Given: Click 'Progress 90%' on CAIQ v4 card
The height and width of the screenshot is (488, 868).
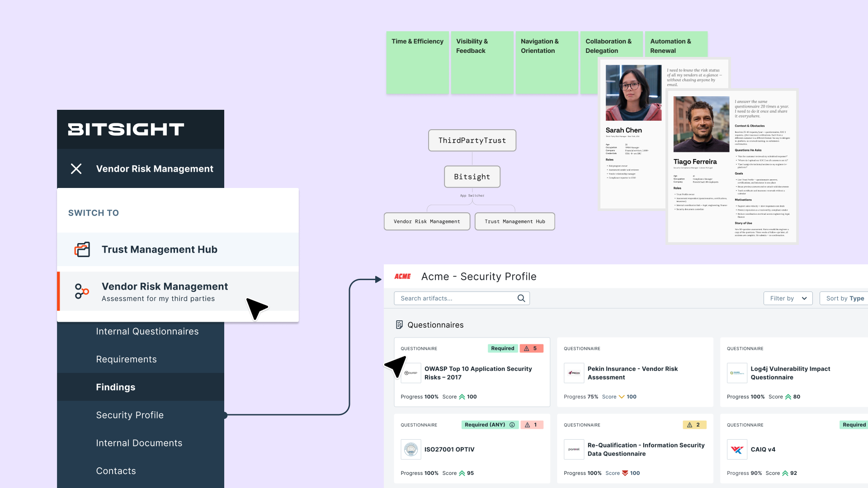Looking at the screenshot, I should pyautogui.click(x=744, y=473).
